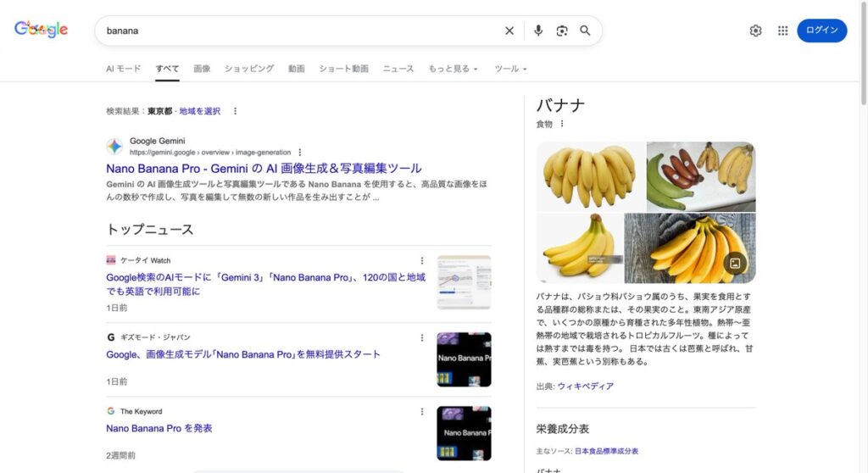Open three-dot menu beside the バナナ 食物 label

(561, 124)
